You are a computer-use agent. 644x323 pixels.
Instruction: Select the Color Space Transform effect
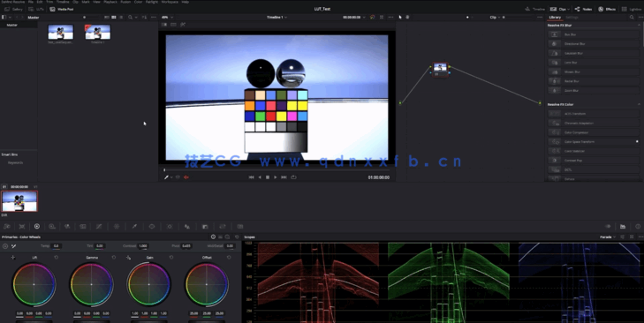click(594, 141)
